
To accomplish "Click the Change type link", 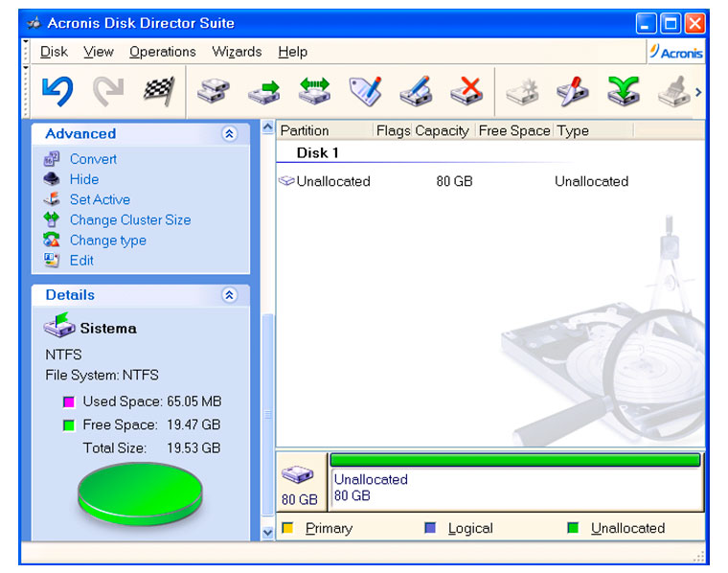I will (x=108, y=241).
